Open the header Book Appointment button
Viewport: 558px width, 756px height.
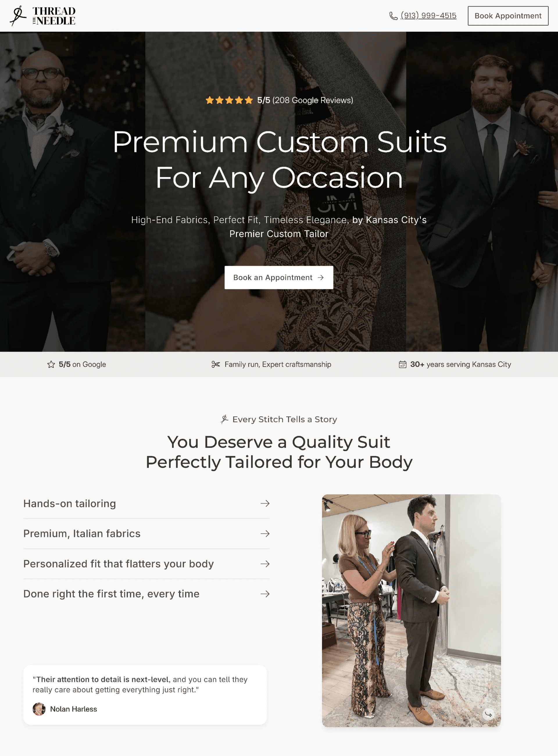click(508, 16)
